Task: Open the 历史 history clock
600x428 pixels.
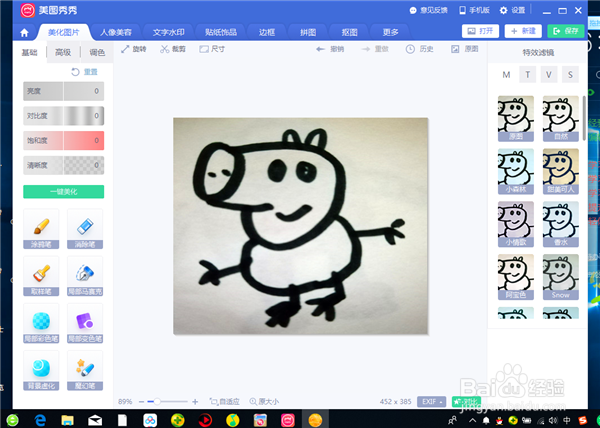Action: (x=419, y=49)
